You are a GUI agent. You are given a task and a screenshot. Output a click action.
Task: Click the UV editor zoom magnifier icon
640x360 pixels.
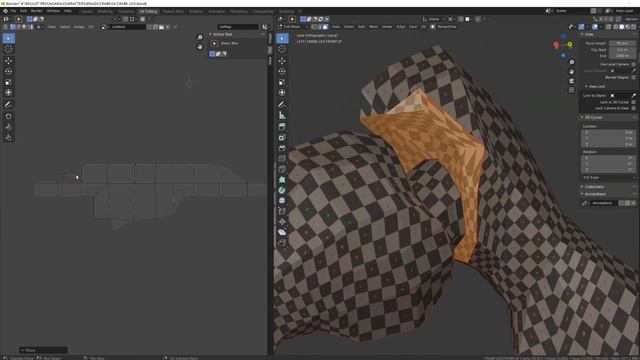[200, 38]
